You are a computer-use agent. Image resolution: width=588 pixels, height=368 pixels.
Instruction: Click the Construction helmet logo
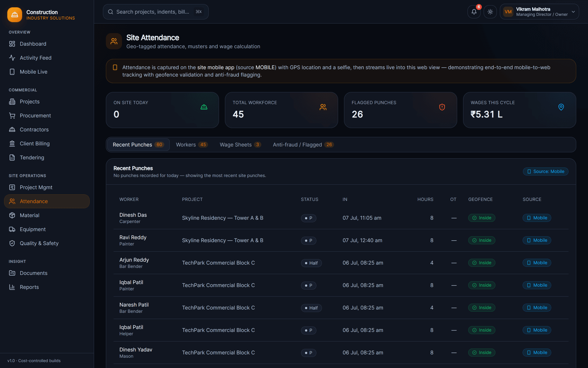point(15,15)
